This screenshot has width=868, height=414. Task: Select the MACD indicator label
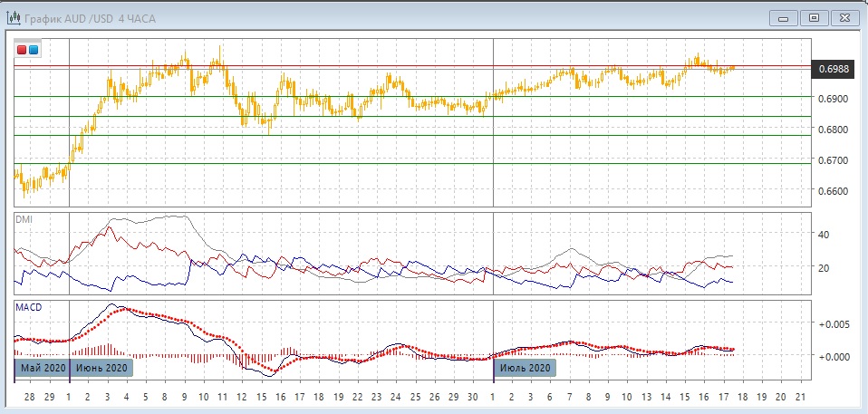click(28, 307)
